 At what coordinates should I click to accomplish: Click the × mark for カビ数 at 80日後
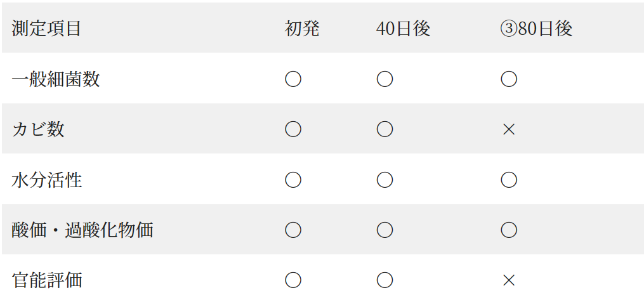click(508, 129)
